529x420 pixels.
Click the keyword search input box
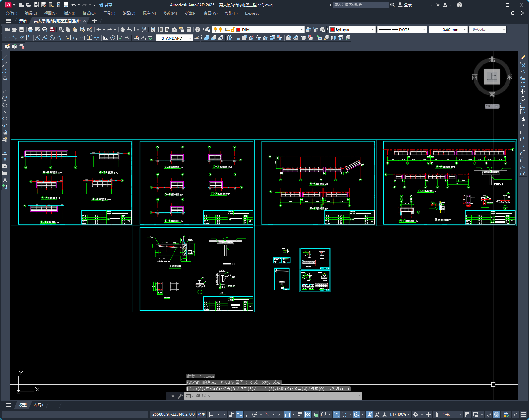361,5
